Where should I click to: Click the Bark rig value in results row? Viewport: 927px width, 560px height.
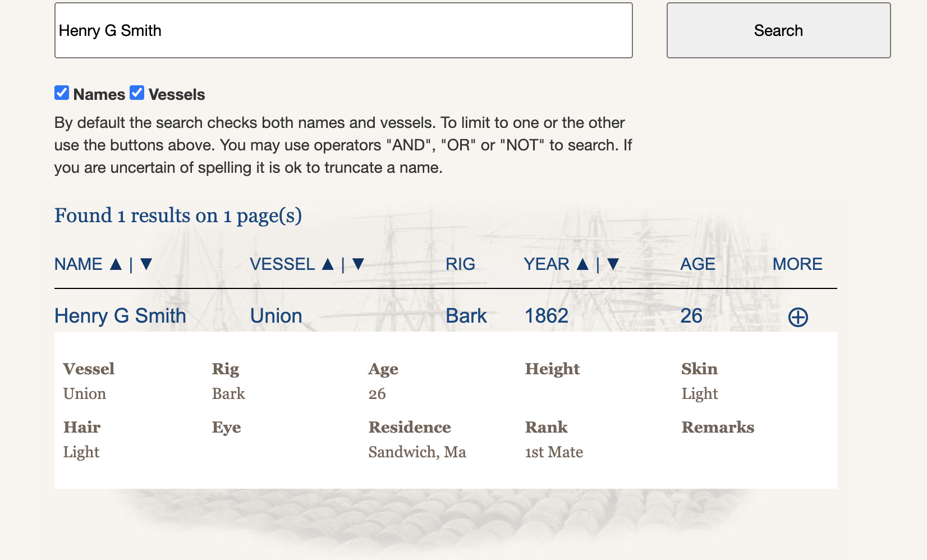pyautogui.click(x=466, y=316)
